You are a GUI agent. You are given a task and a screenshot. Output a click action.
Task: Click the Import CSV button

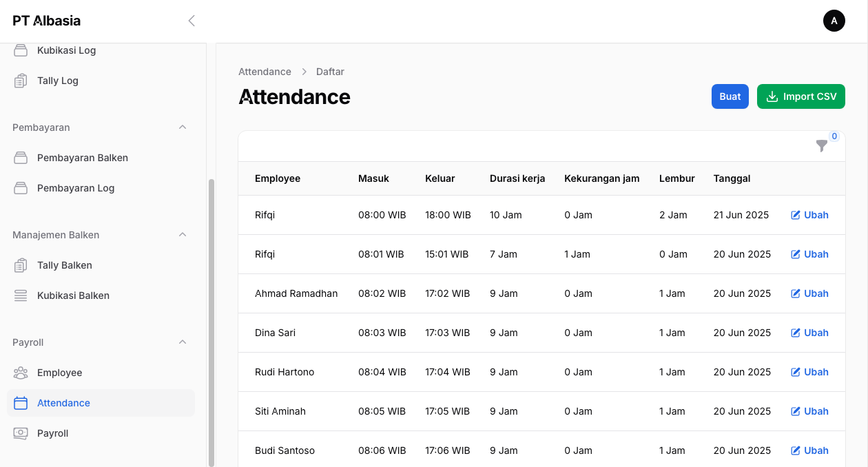800,96
